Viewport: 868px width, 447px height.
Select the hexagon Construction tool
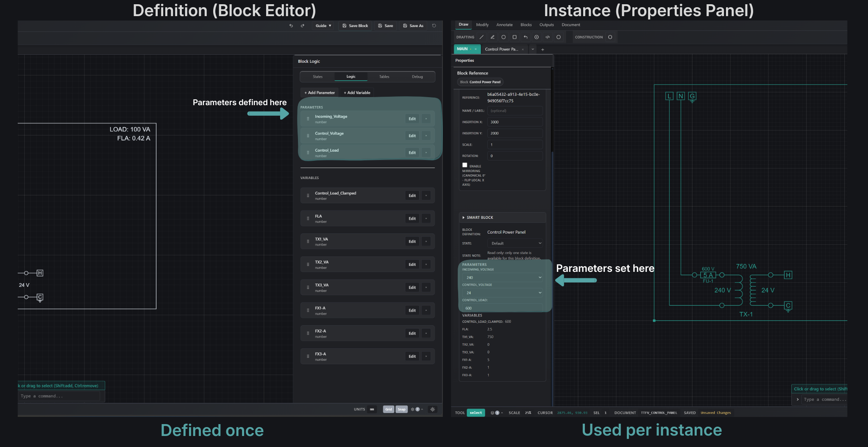610,37
